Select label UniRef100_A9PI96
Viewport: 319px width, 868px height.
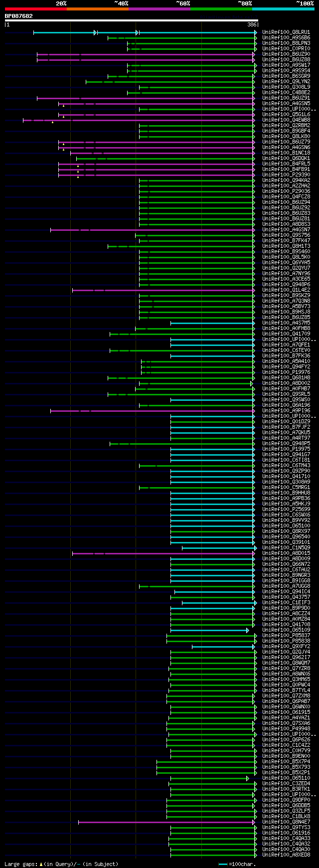click(286, 411)
